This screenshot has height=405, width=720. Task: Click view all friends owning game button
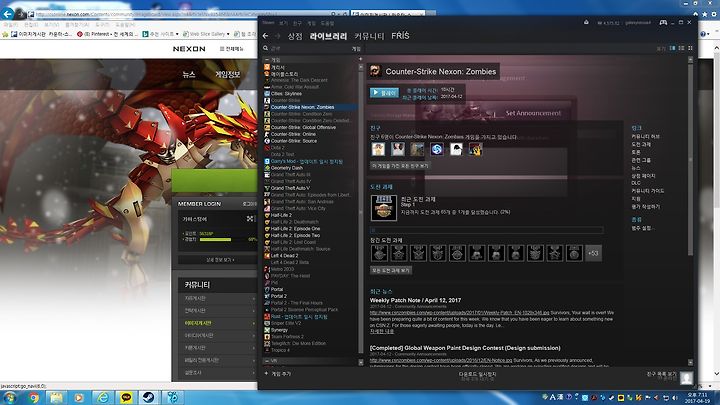(400, 165)
